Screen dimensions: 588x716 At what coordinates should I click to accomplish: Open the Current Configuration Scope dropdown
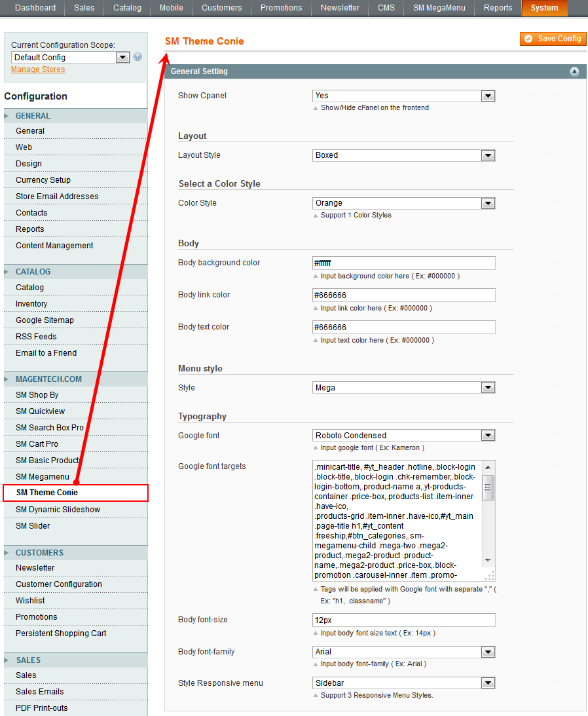pyautogui.click(x=70, y=57)
